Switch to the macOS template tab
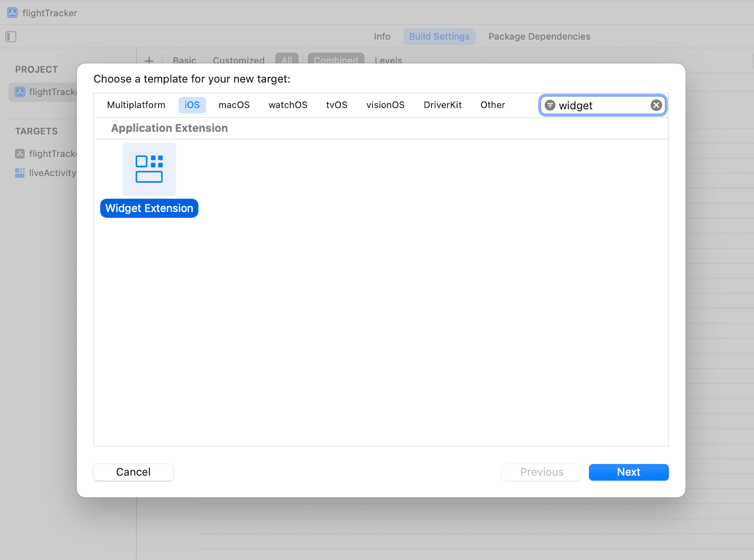The image size is (754, 560). pos(234,105)
